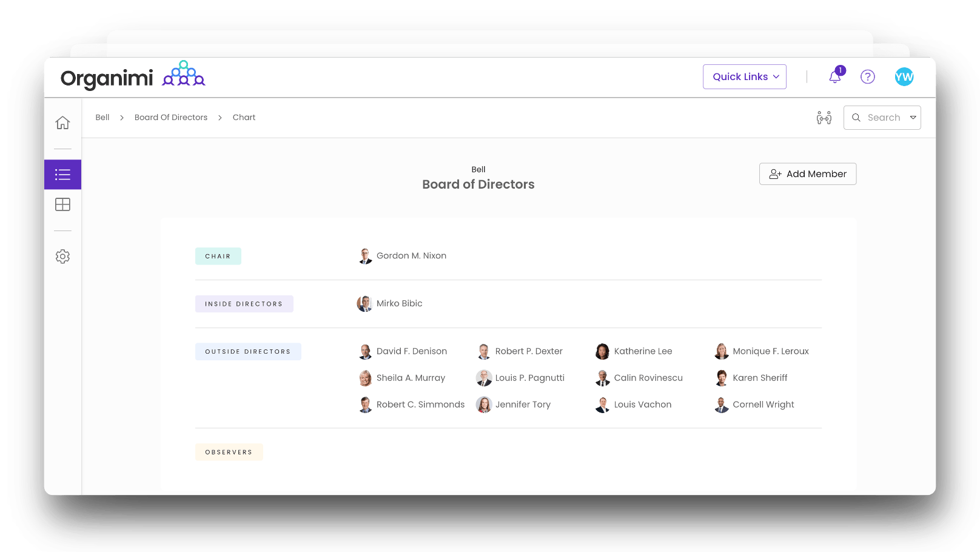This screenshot has height=552, width=980.
Task: Go to Board Of Directors breadcrumb
Action: (x=171, y=118)
